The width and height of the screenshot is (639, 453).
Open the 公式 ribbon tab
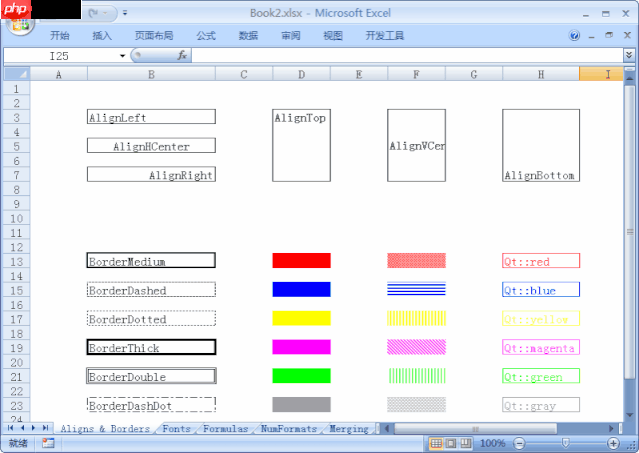click(x=206, y=36)
